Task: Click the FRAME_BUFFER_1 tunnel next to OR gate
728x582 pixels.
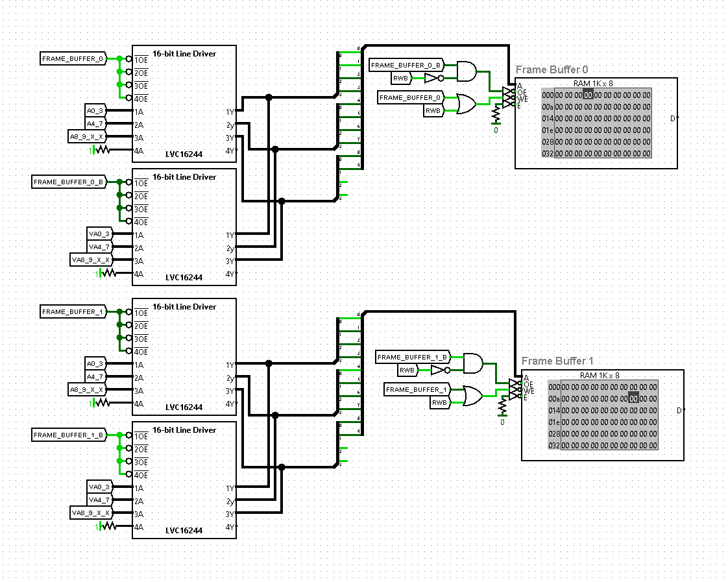Action: click(415, 390)
